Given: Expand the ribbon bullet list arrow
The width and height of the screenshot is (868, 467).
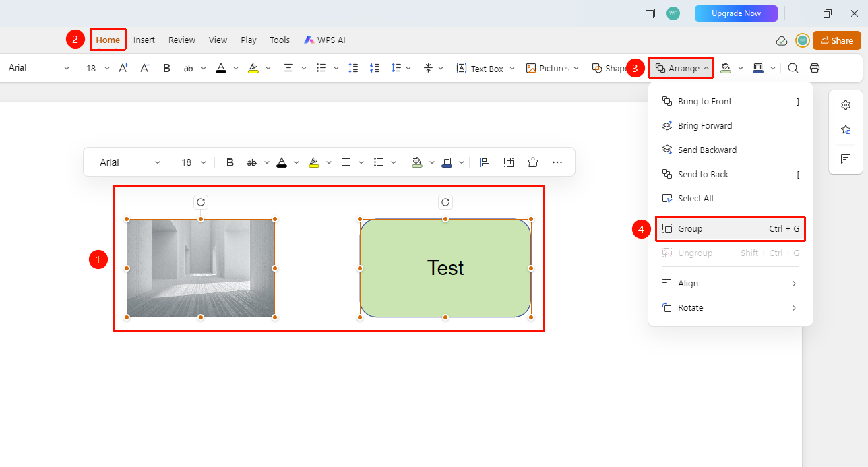Looking at the screenshot, I should 336,68.
